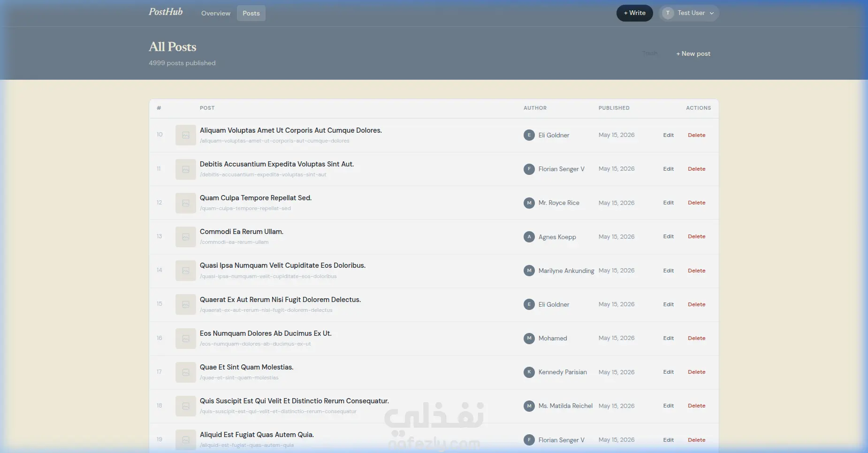Open post title Quaerat Ex Aut Rerum Nisi
Viewport: 868px width, 453px height.
point(280,300)
